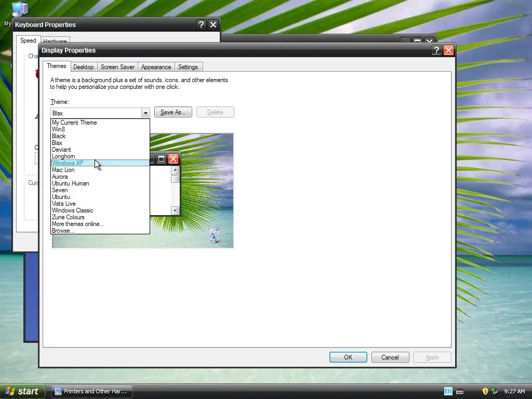Click the Recycle Bin icon in theme preview
Image resolution: width=532 pixels, height=399 pixels.
(215, 235)
